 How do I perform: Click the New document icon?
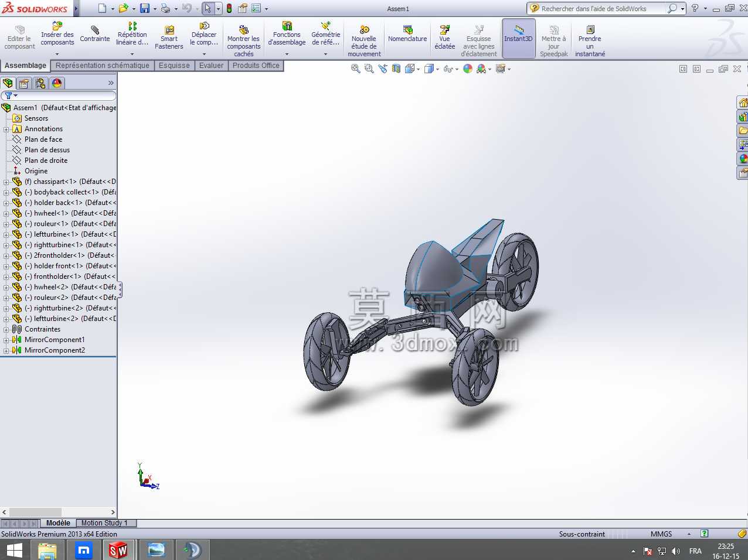pos(102,8)
